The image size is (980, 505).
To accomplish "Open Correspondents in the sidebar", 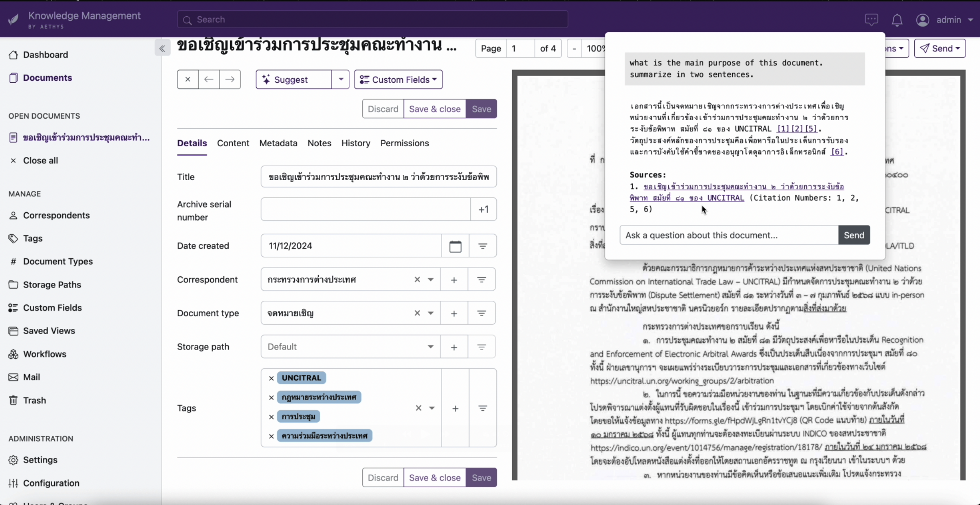I will point(55,215).
